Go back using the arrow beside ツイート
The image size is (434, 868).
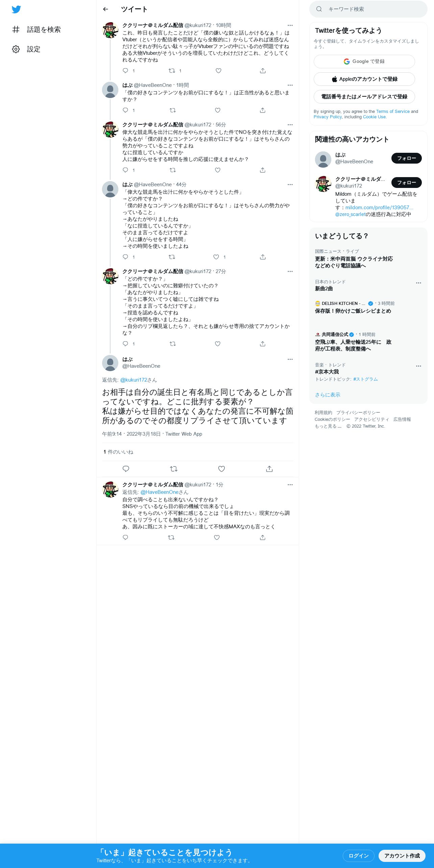coord(105,9)
